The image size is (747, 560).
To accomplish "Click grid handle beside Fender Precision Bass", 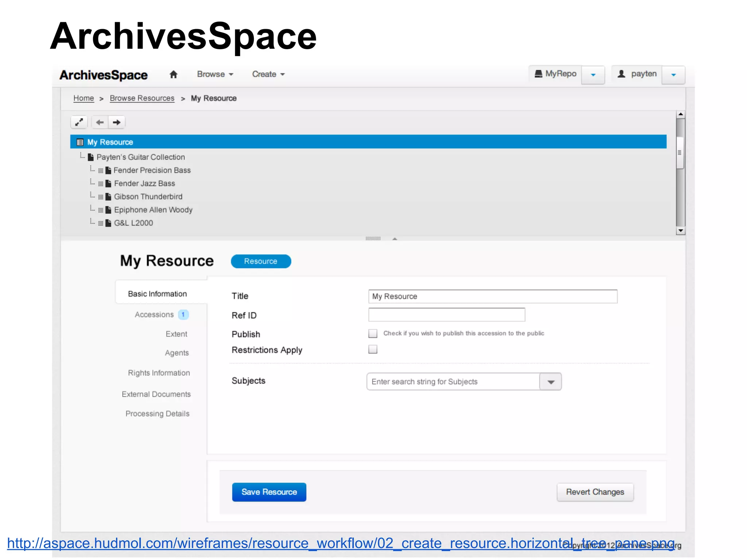I will click(x=101, y=171).
